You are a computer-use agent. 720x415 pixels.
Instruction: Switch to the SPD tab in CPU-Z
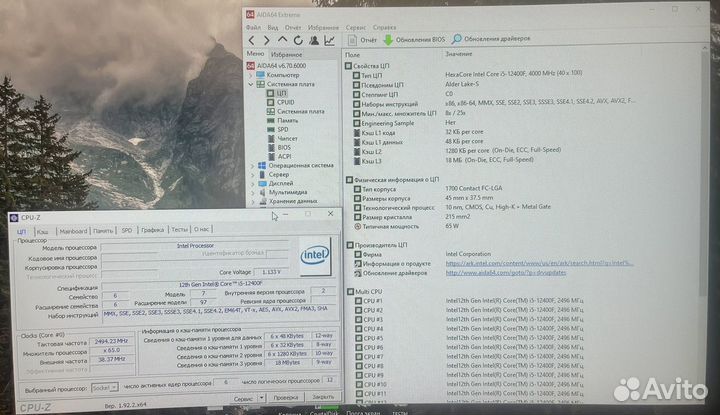coord(127,230)
